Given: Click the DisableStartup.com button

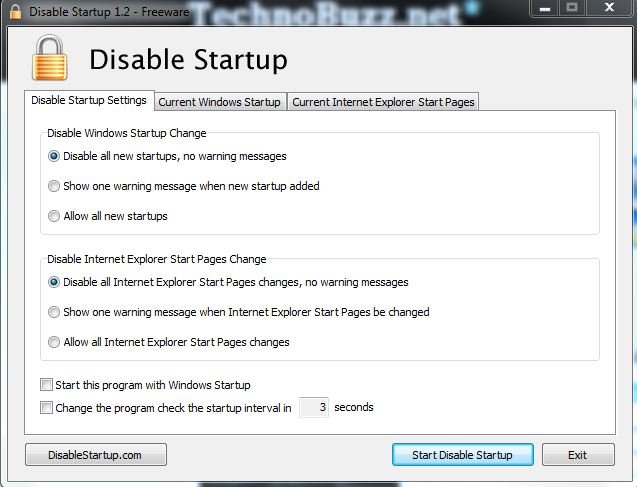Looking at the screenshot, I should [x=96, y=455].
